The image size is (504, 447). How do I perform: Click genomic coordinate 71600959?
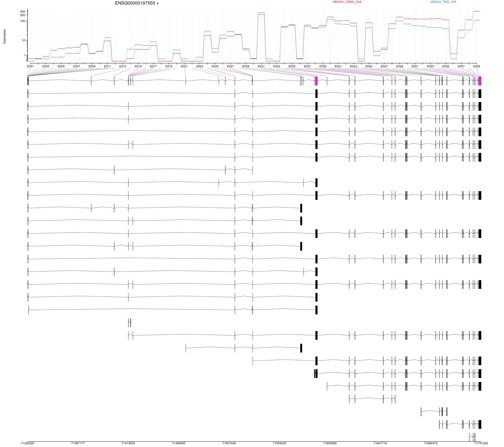(x=330, y=443)
